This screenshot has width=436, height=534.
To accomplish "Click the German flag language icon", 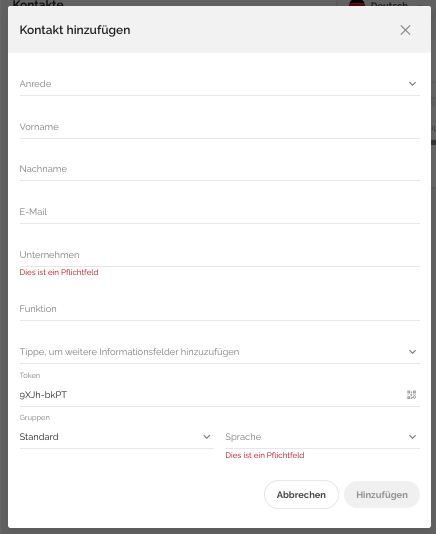I will (x=357, y=3).
